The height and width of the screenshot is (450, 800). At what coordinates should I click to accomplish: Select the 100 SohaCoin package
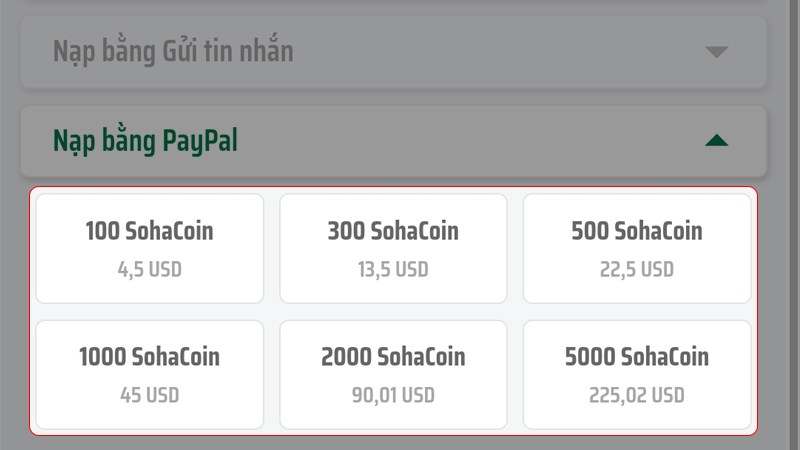(x=149, y=248)
